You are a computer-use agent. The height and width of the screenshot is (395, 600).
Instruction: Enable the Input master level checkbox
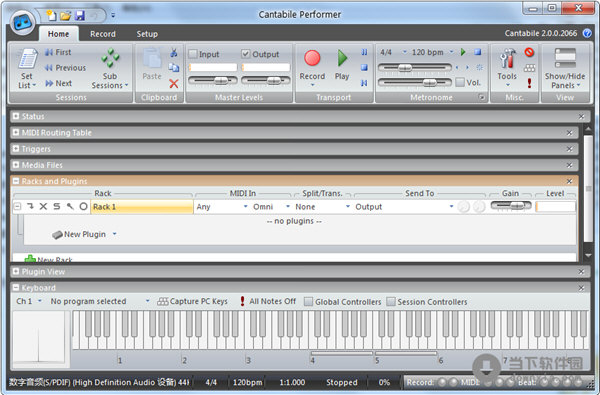click(193, 54)
